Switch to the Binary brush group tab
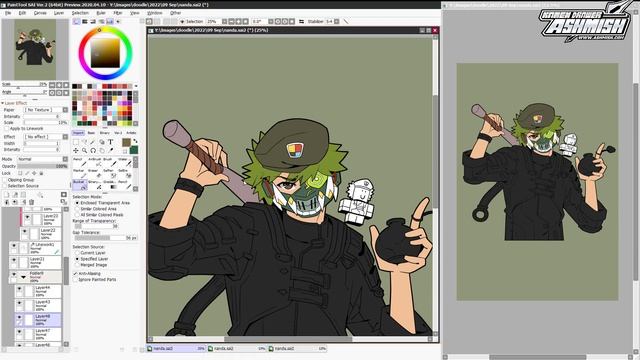Image resolution: width=640 pixels, height=360 pixels. pos(104,133)
